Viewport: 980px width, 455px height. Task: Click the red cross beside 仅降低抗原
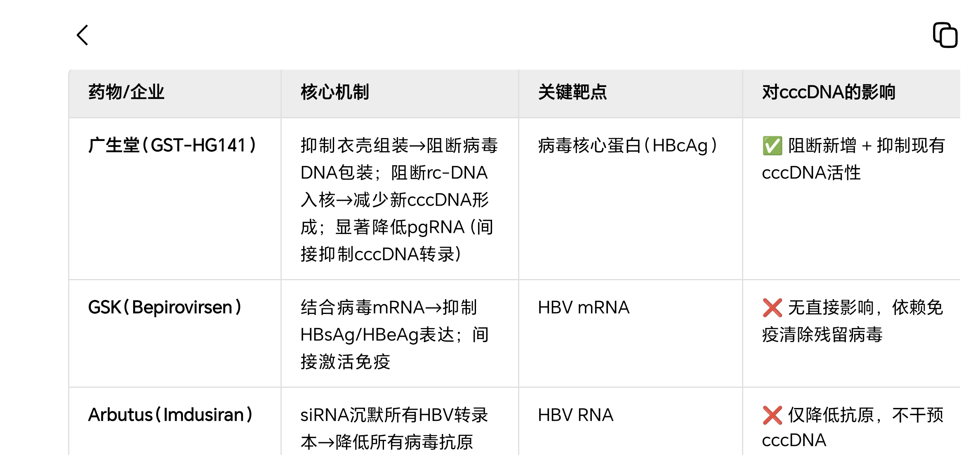pyautogui.click(x=772, y=415)
